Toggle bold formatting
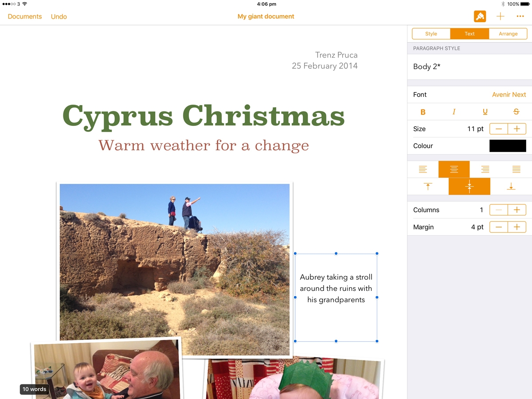Screen dimensions: 532x399 click(x=423, y=112)
